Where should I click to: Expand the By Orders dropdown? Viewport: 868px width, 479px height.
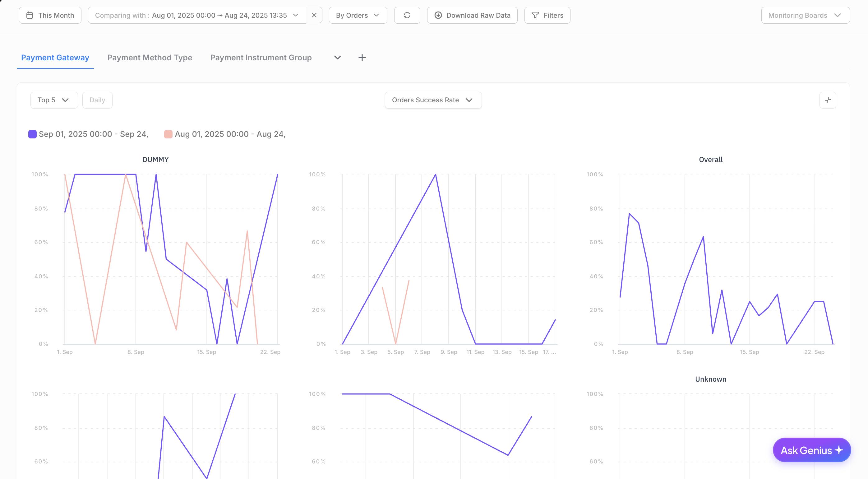pos(358,15)
